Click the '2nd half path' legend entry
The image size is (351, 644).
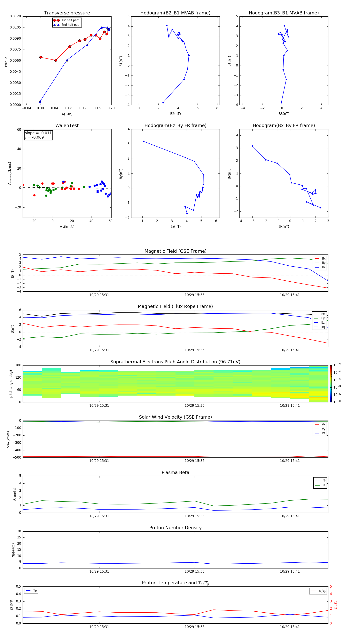point(67,25)
